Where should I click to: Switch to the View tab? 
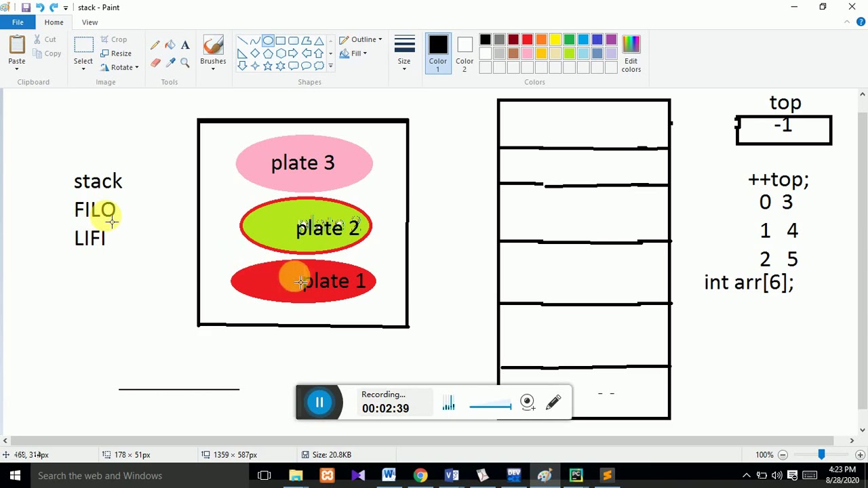90,22
